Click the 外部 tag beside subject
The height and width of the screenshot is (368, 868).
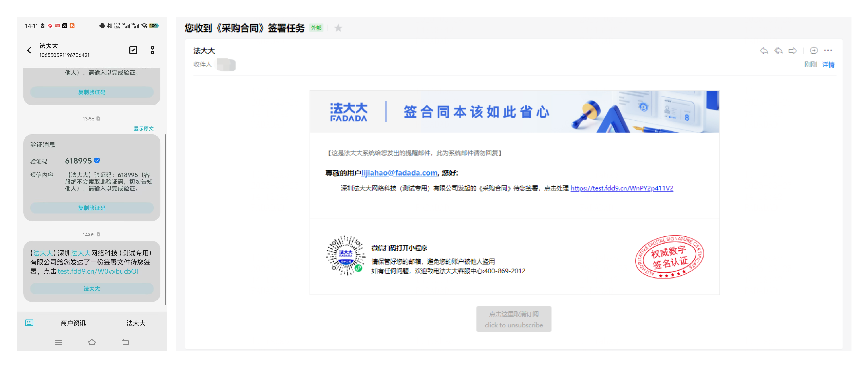click(x=316, y=28)
